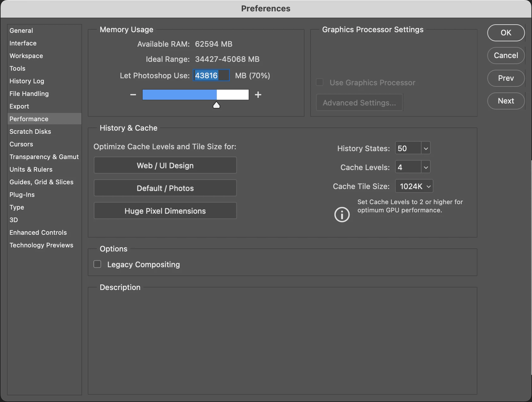This screenshot has width=532, height=402.
Task: Open the General preferences category
Action: click(x=44, y=31)
